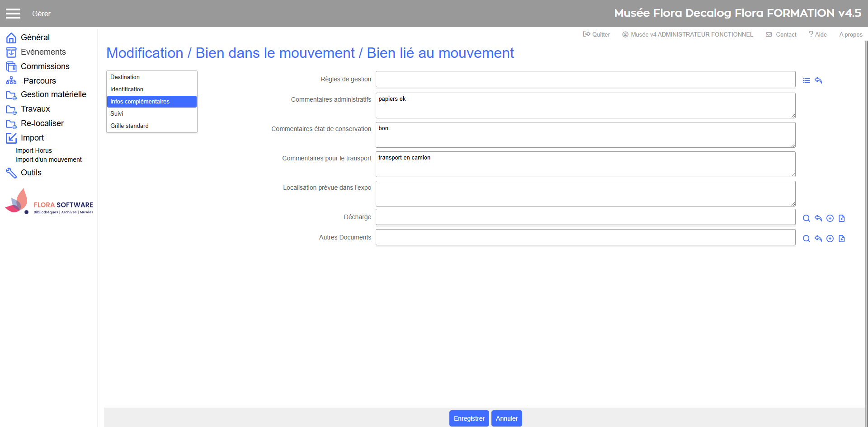
Task: Expand the Outils sidebar section
Action: point(31,173)
